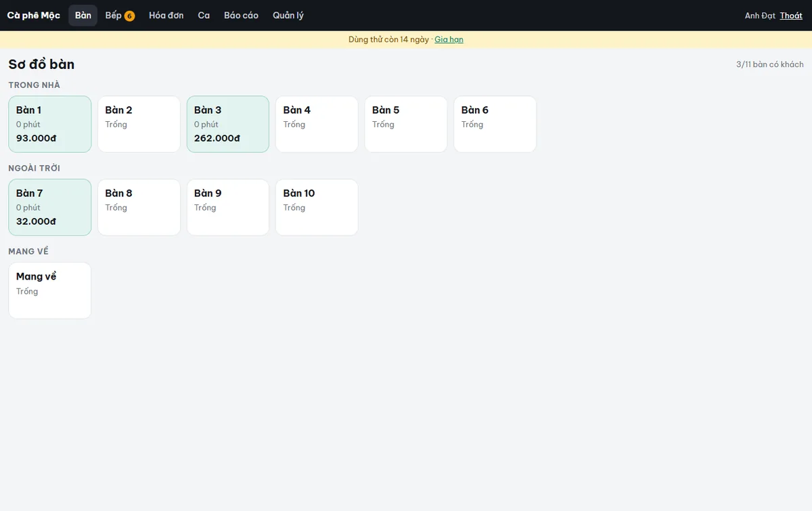Viewport: 812px width, 511px height.
Task: Click the '3/11 bàn có khách' counter
Action: tap(770, 64)
